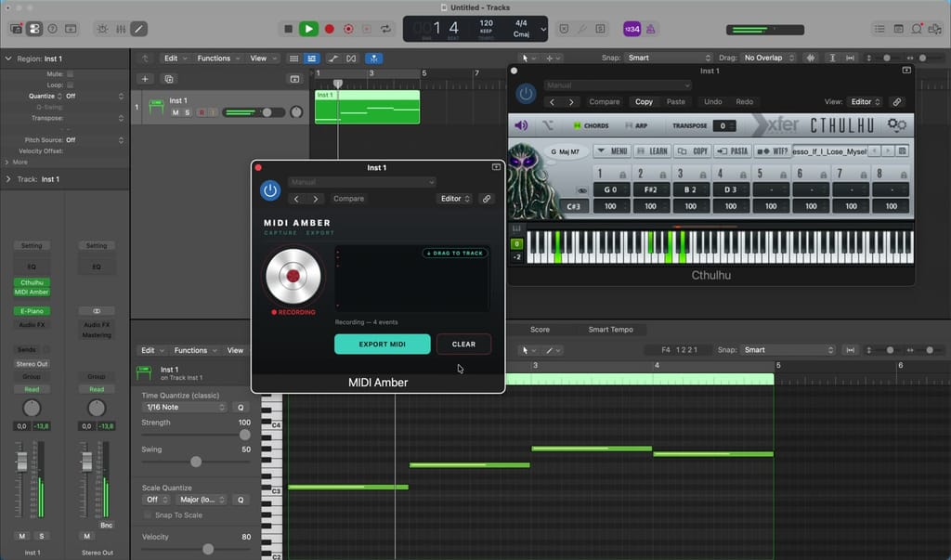Open Cthulhu settings gears icon
This screenshot has height=560, width=951.
pyautogui.click(x=896, y=125)
